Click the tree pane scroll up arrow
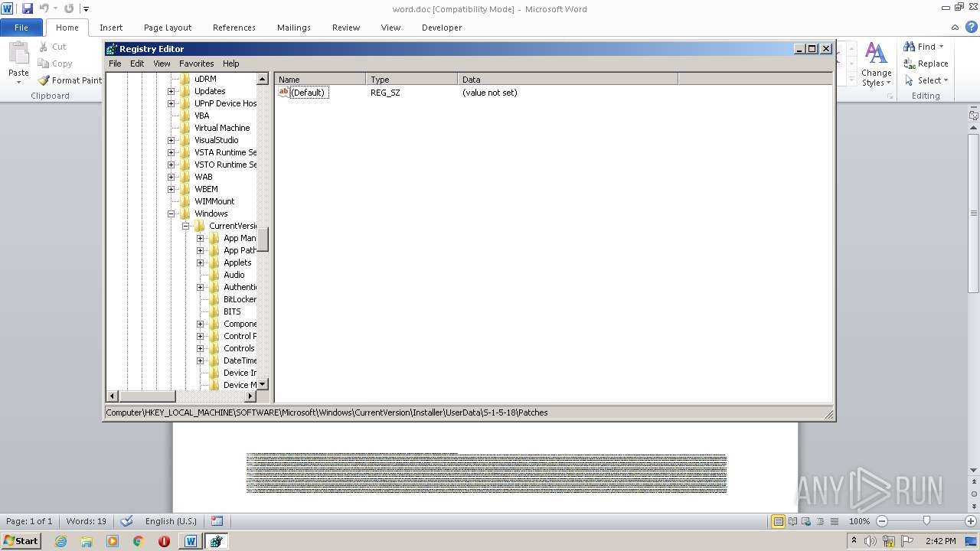 [x=263, y=79]
